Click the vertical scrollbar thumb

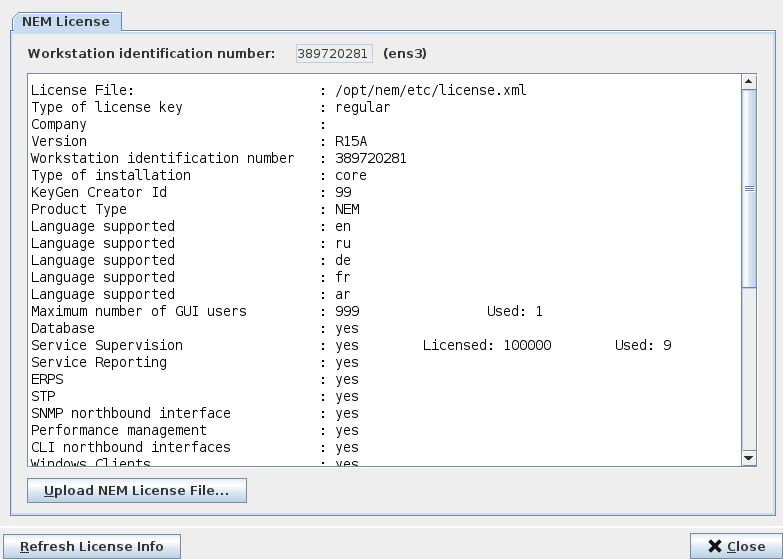749,188
